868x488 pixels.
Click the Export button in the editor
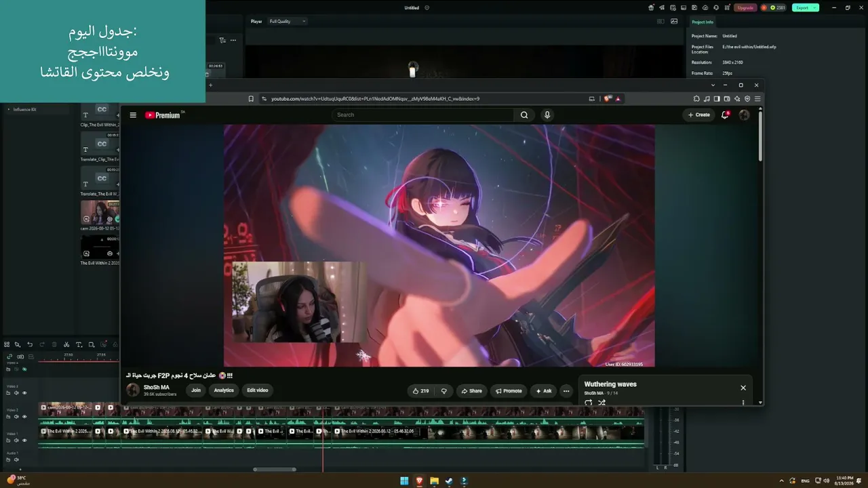click(x=806, y=8)
